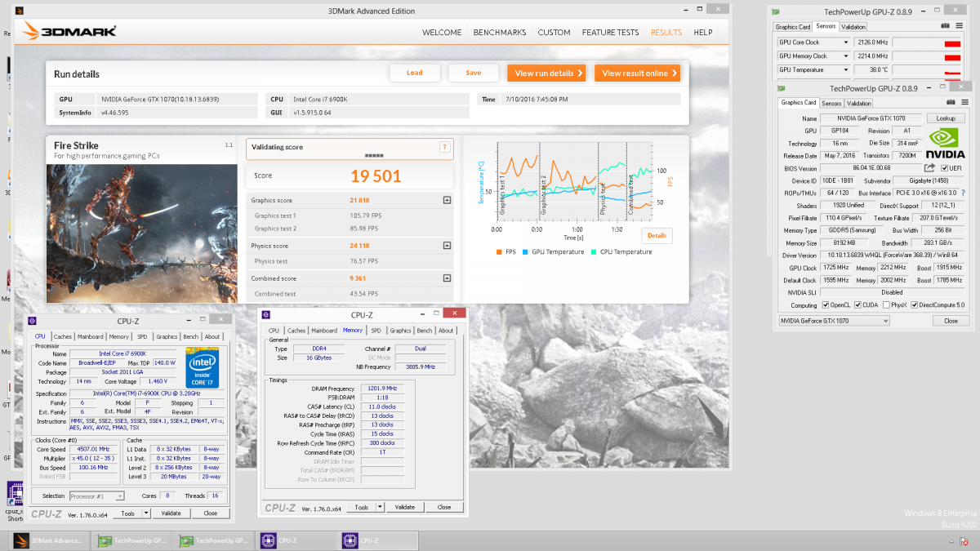Switch to 3DMark Advanced in the taskbar
This screenshot has width=980, height=551.
click(x=49, y=540)
